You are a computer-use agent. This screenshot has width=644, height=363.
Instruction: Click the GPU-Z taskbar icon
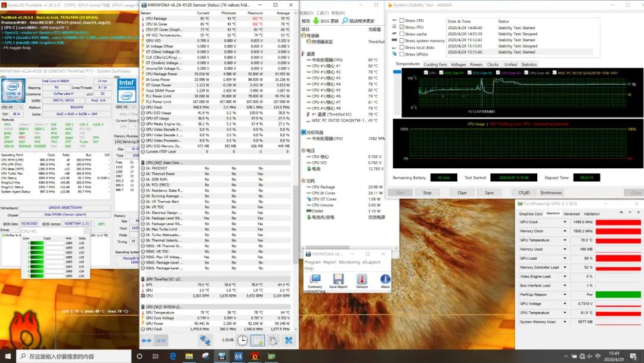coord(271,356)
